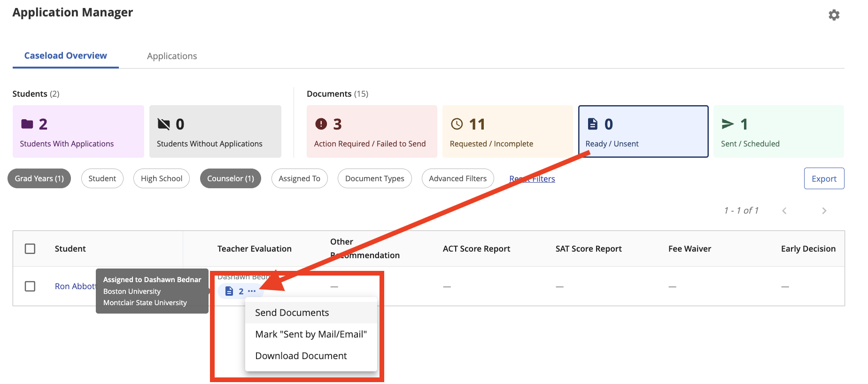Click the document icon in Ron Abbott's Teacher Evaluation

[x=229, y=291]
